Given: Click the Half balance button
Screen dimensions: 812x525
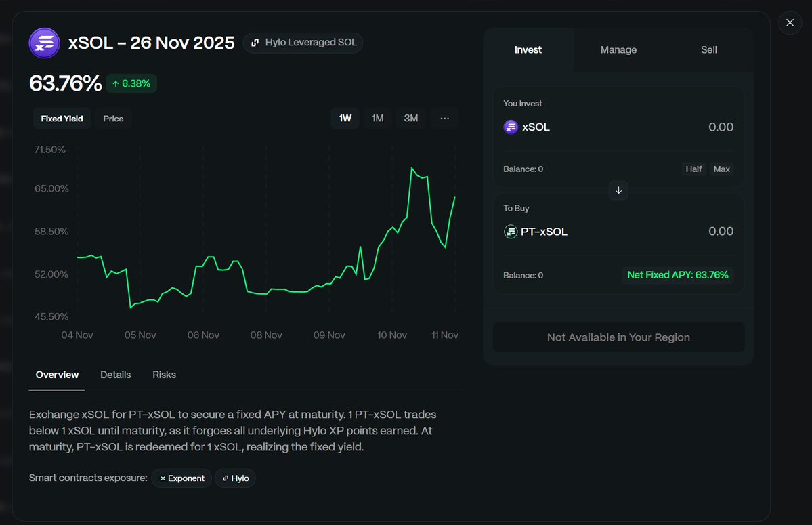Looking at the screenshot, I should click(x=693, y=169).
